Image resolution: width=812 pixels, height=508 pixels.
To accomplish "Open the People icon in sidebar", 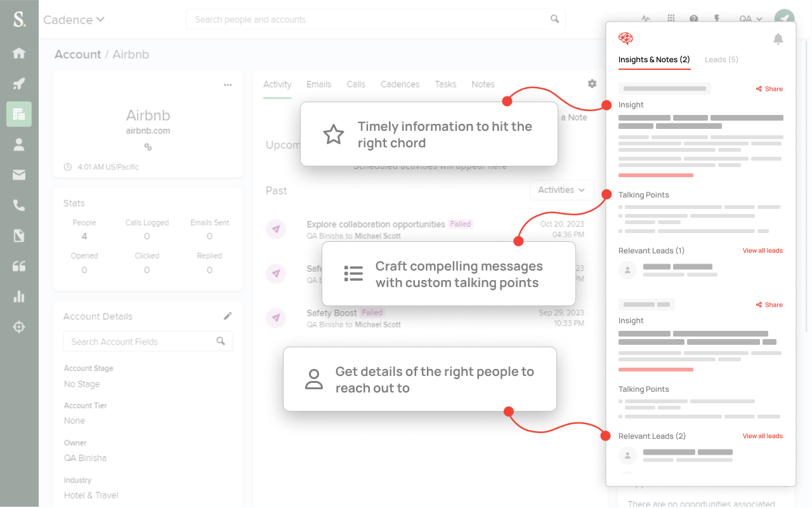I will pyautogui.click(x=19, y=144).
